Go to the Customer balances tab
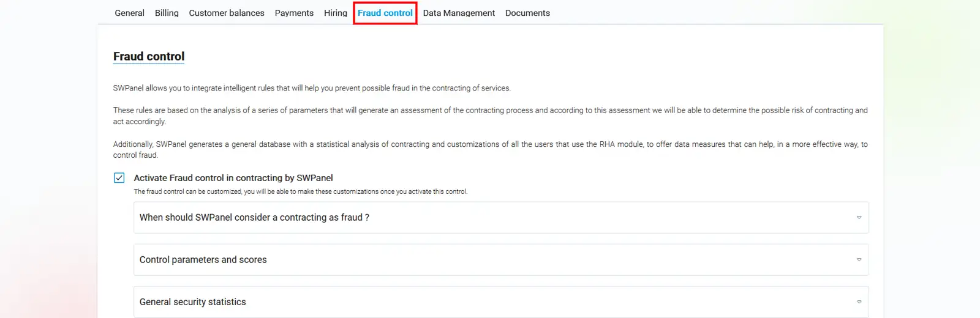The image size is (980, 318). click(x=227, y=13)
